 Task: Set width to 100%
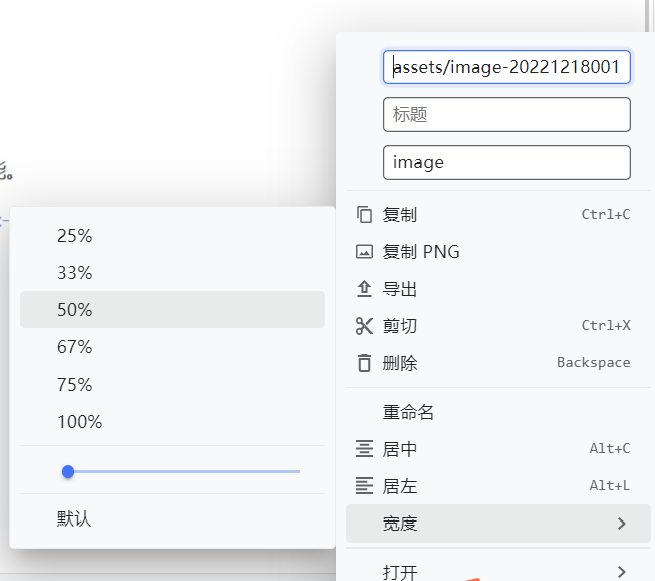tap(80, 422)
